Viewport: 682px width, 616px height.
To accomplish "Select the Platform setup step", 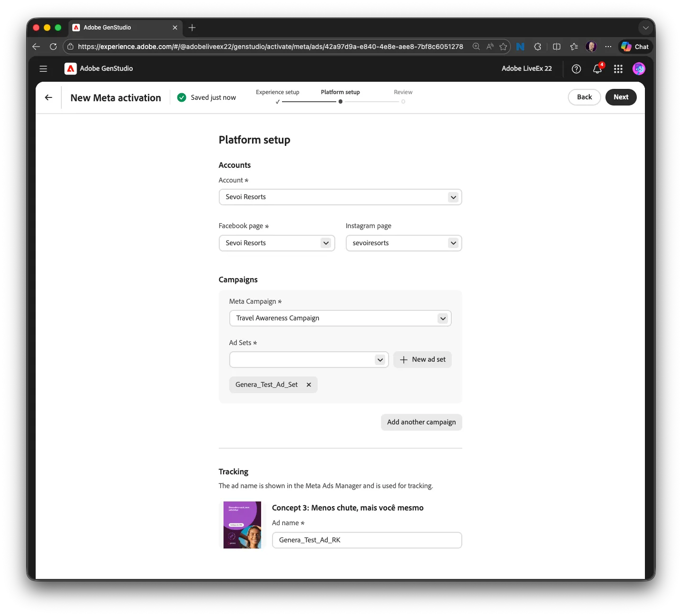I will tap(341, 92).
